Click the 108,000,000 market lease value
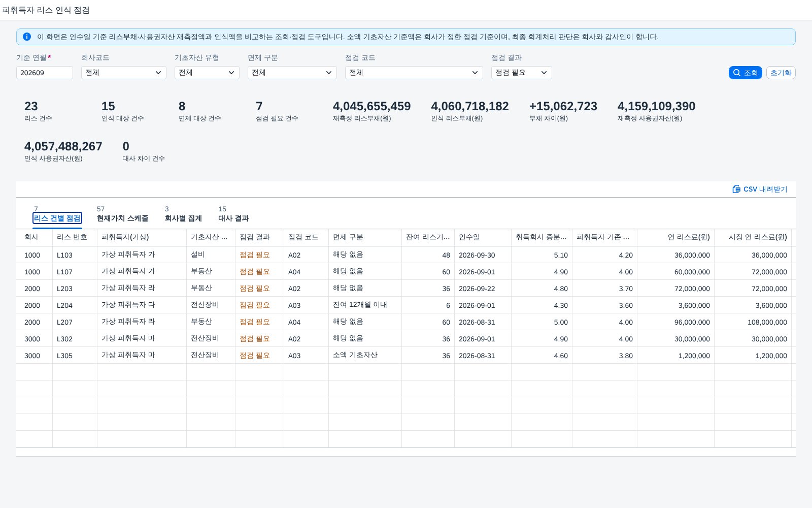Viewport: 812px width, 508px height. (x=767, y=322)
